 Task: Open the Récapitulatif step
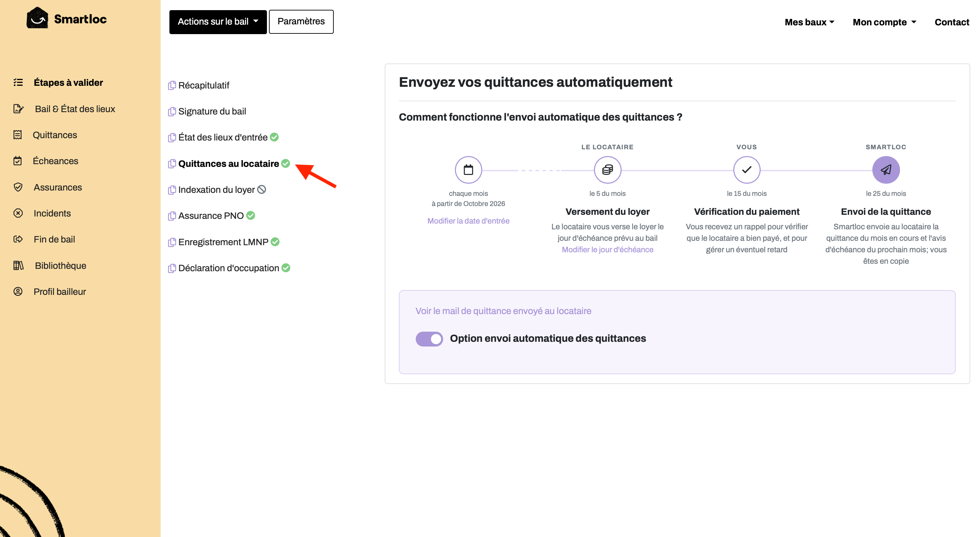(x=203, y=85)
